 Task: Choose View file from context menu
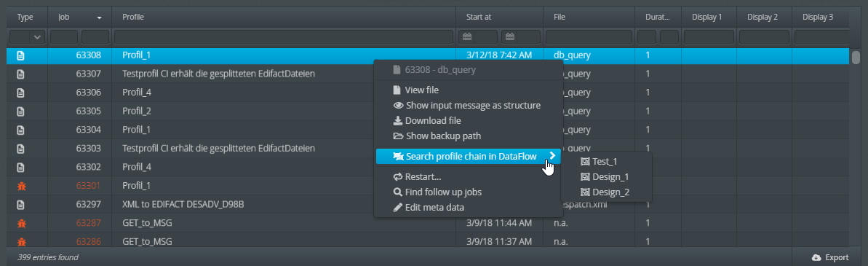pos(423,90)
